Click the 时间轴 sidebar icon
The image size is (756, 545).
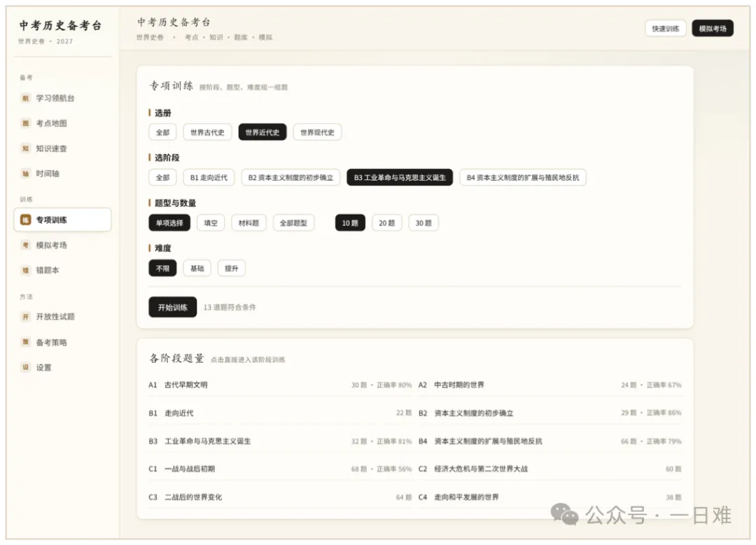click(26, 174)
